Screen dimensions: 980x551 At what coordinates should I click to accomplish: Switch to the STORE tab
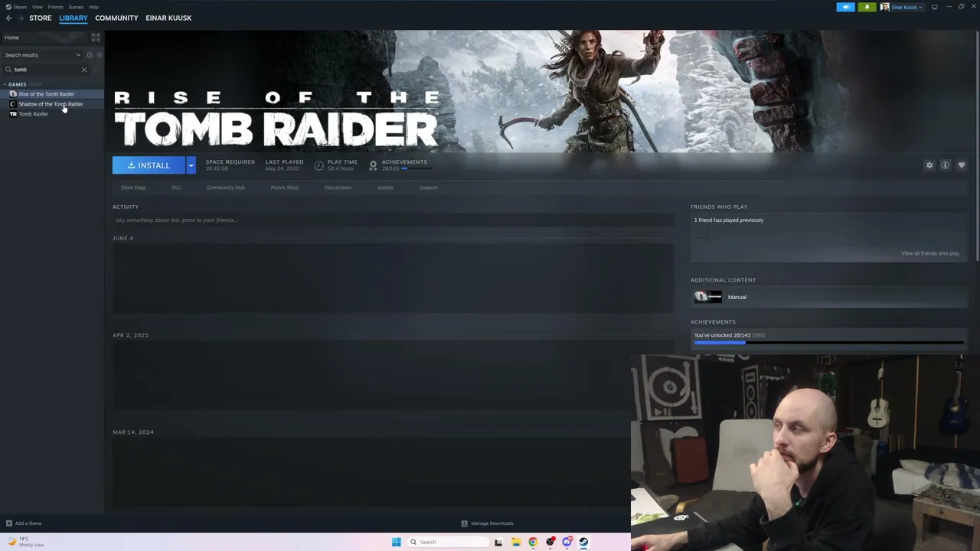41,18
